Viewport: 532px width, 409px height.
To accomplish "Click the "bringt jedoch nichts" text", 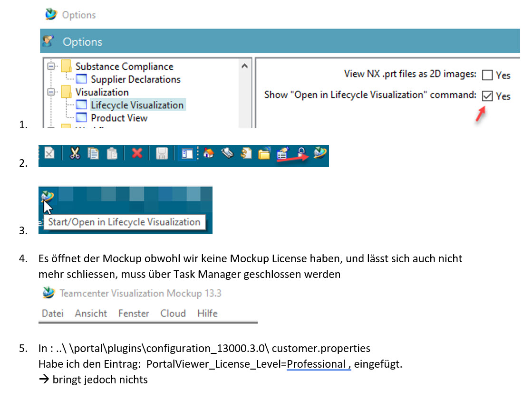I will pyautogui.click(x=100, y=380).
